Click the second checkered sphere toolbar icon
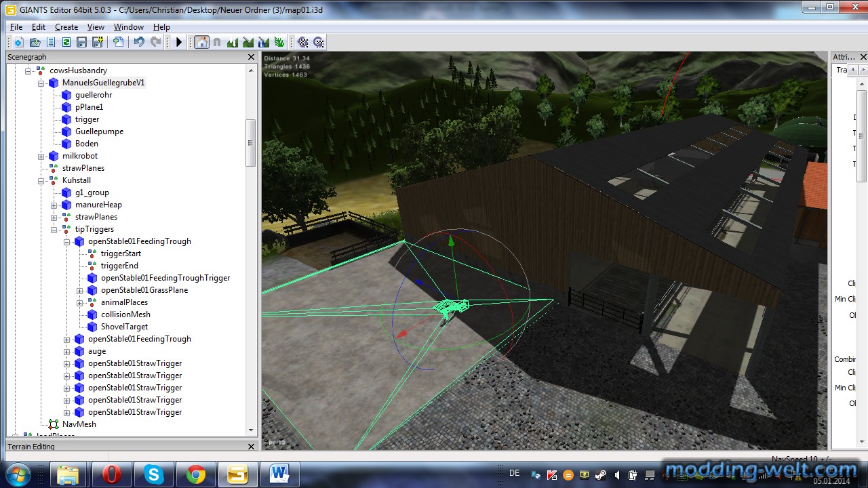 coord(319,42)
